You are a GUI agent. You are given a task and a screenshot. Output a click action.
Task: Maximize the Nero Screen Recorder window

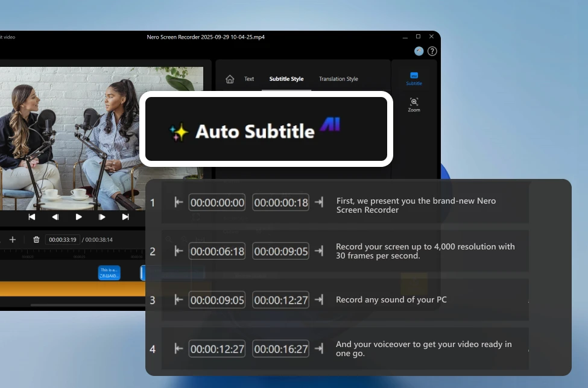418,37
